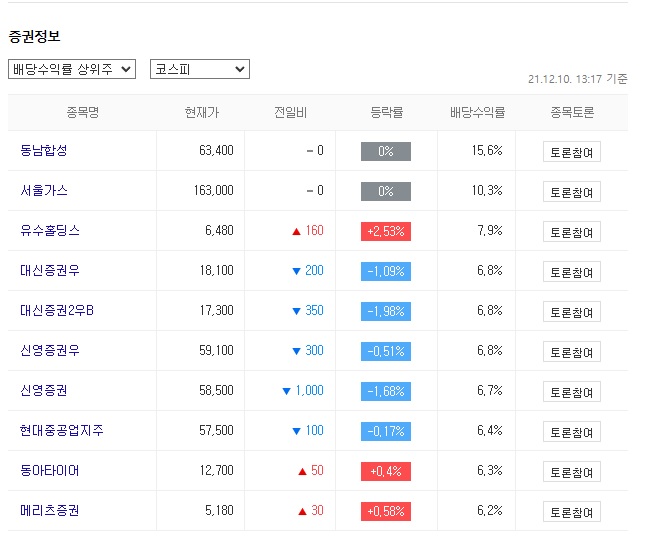Click the -0.51% change badge

pos(386,352)
